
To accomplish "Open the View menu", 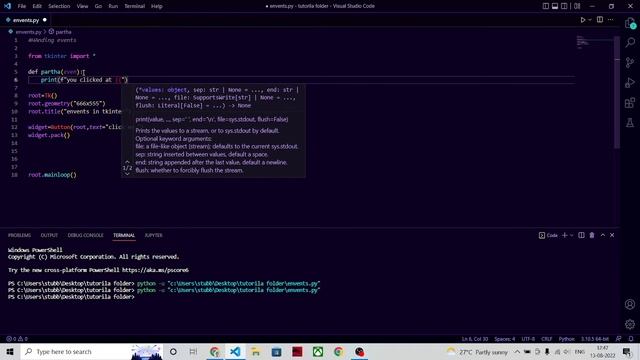I will click(82, 6).
